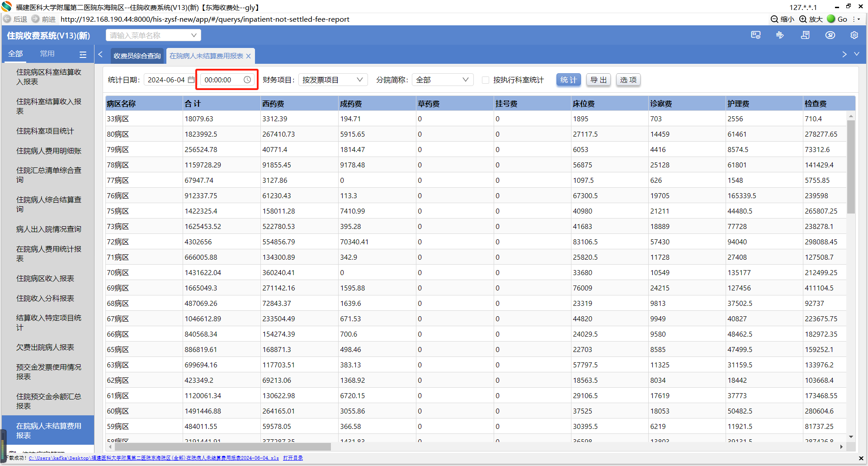Screen dimensions: 868x466
Task: Select the 在院病人未结算费用报表 tab
Action: (207, 56)
